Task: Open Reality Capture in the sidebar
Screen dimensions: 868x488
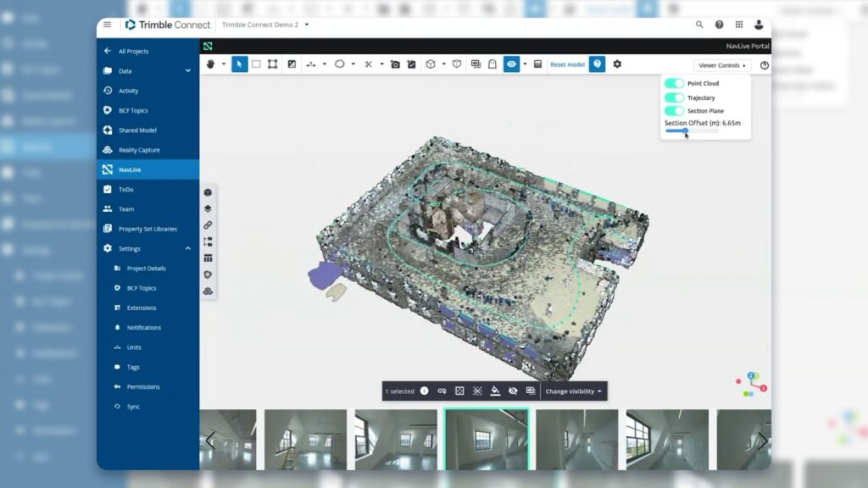Action: [139, 150]
